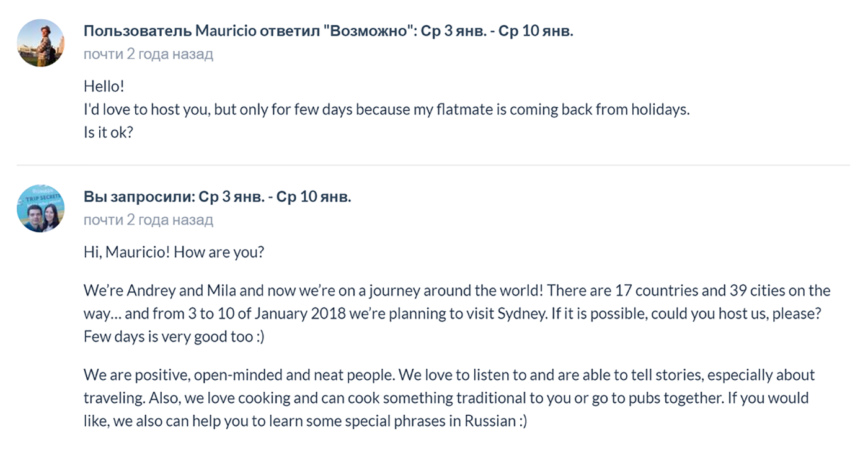
Task: Click the sentence about the flatmate returning
Action: coord(387,110)
